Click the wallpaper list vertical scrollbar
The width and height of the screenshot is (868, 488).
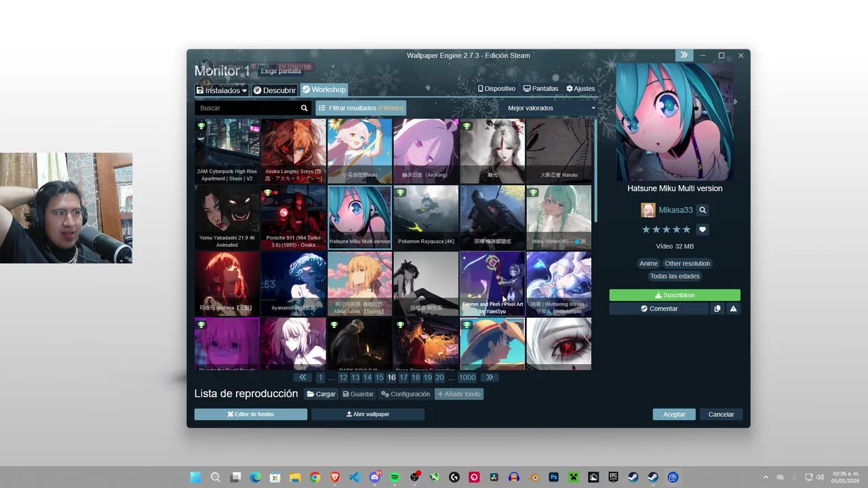coord(595,171)
